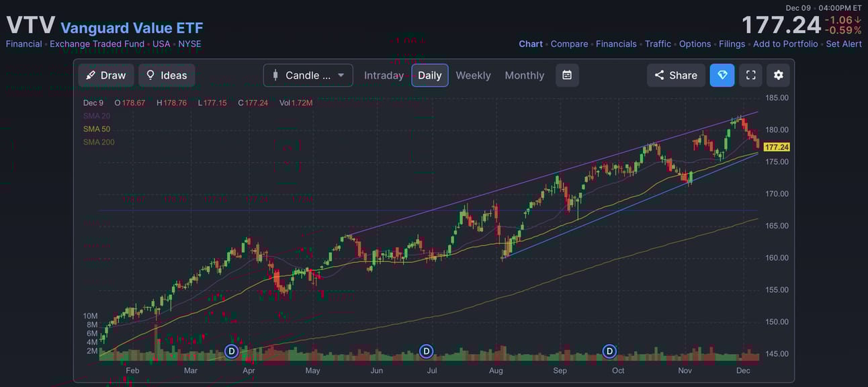Image resolution: width=868 pixels, height=387 pixels.
Task: Click the dividend marker near July
Action: pyautogui.click(x=426, y=351)
